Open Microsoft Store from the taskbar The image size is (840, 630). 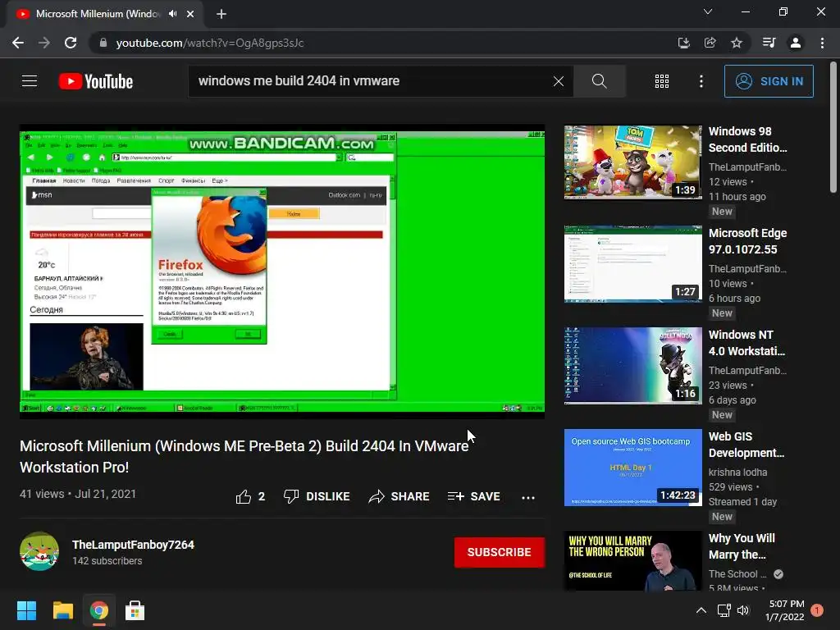click(135, 610)
